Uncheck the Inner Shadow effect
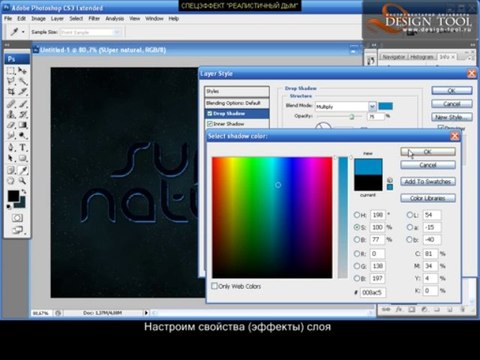Viewport: 480px width, 360px height. point(210,124)
